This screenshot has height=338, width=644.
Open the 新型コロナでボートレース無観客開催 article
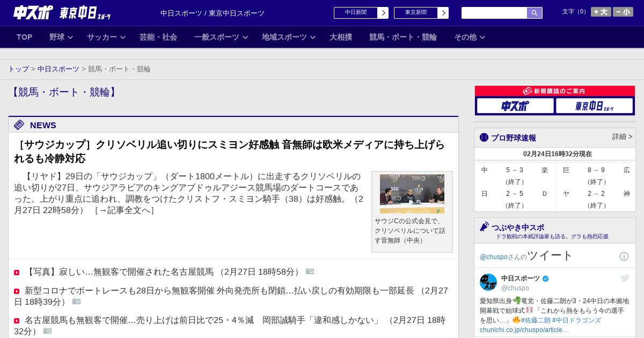point(231,296)
